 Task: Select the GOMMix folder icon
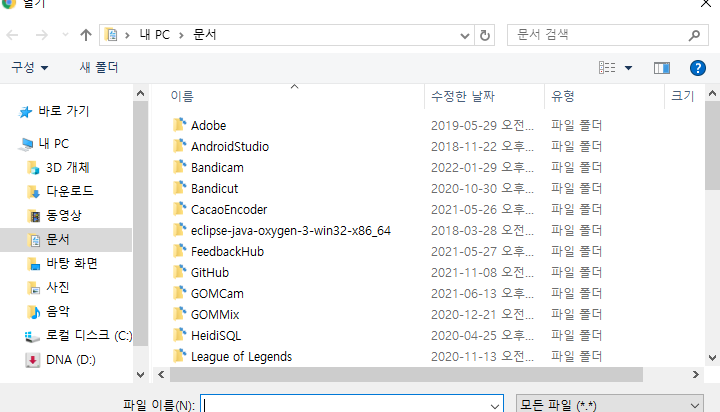pos(180,314)
